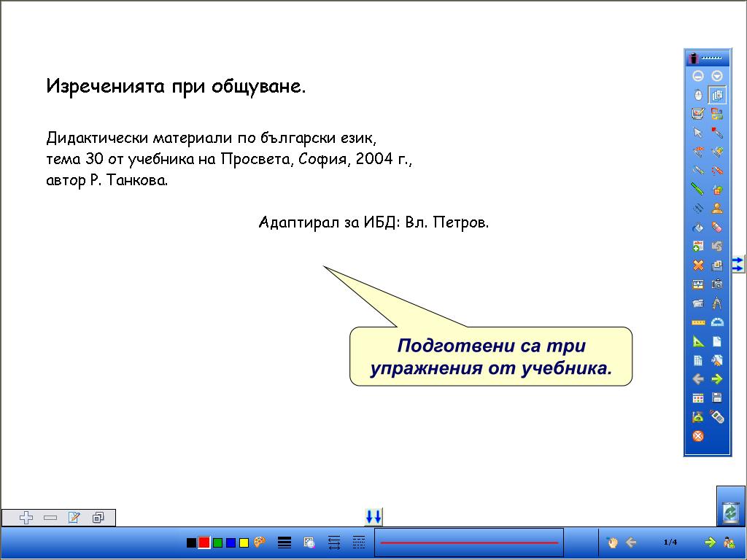Pick the black color swatch
This screenshot has height=560, width=747.
pos(192,542)
